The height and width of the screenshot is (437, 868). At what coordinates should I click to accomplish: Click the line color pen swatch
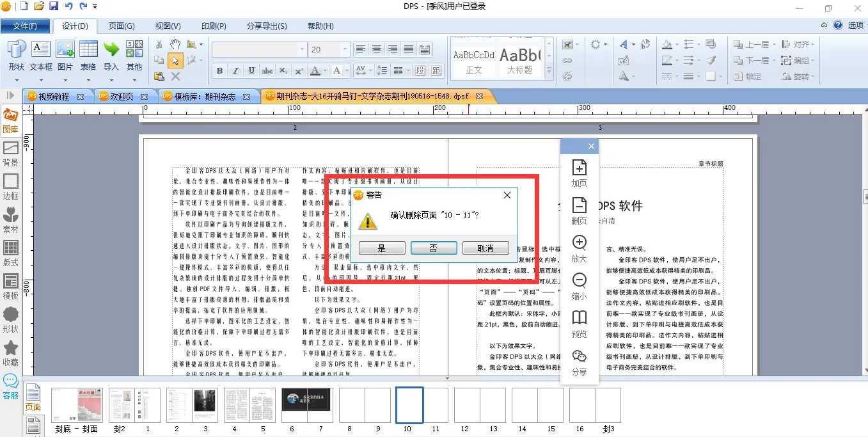(x=667, y=61)
